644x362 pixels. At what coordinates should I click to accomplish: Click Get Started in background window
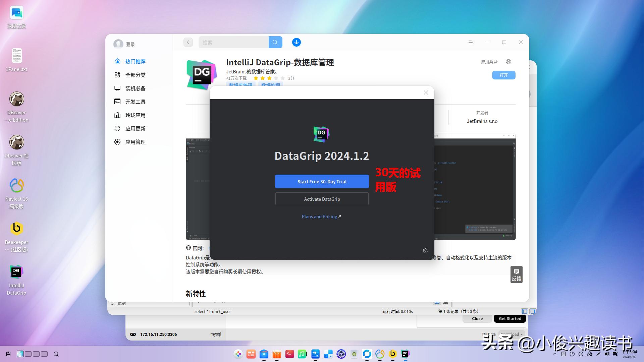pyautogui.click(x=510, y=318)
